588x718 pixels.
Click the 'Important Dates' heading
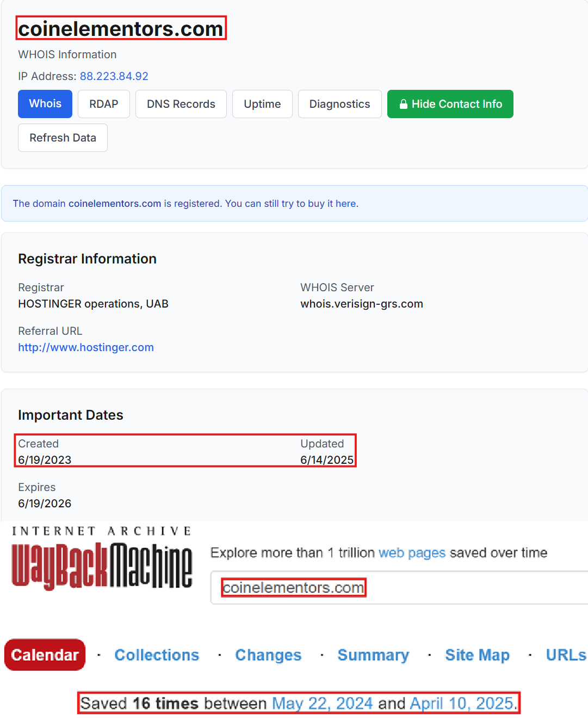[x=71, y=415]
